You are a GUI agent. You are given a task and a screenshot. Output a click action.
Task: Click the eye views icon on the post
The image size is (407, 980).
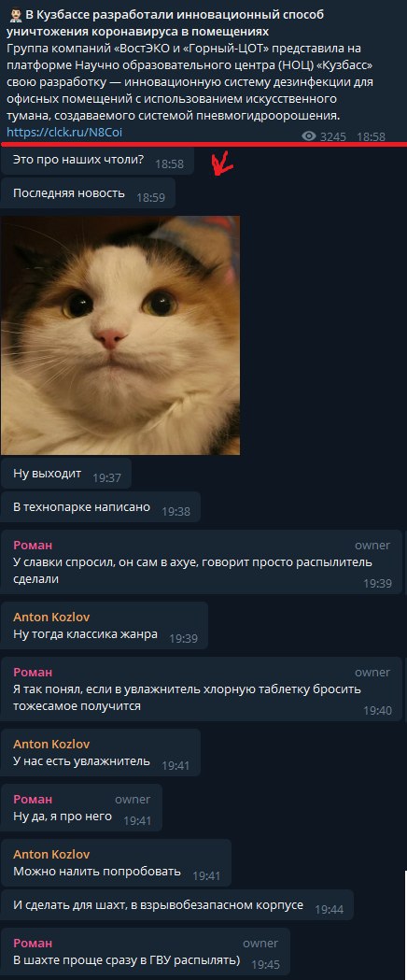(308, 137)
